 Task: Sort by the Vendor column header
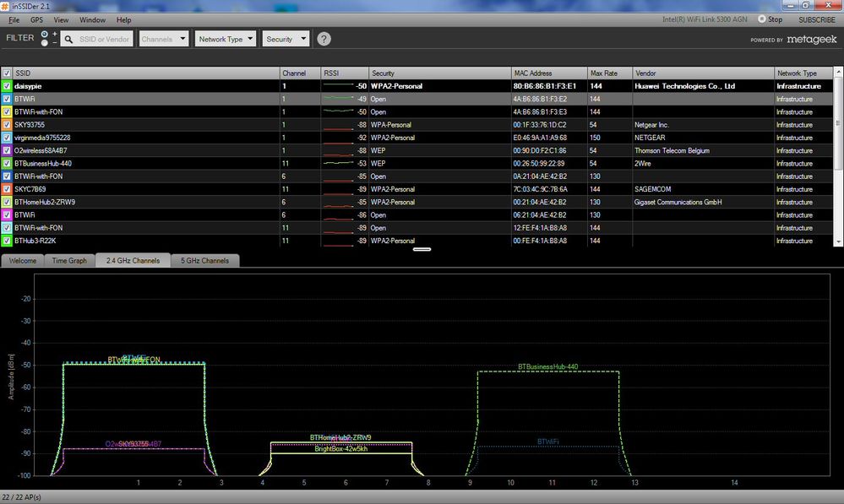click(704, 73)
